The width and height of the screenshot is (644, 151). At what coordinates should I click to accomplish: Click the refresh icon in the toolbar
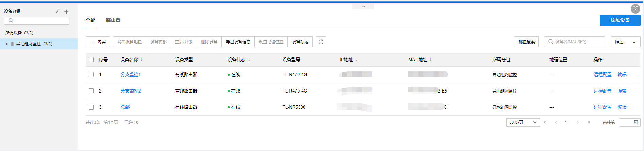(321, 42)
